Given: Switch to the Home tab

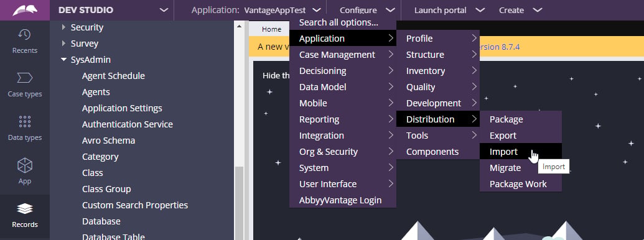Looking at the screenshot, I should click(x=271, y=29).
